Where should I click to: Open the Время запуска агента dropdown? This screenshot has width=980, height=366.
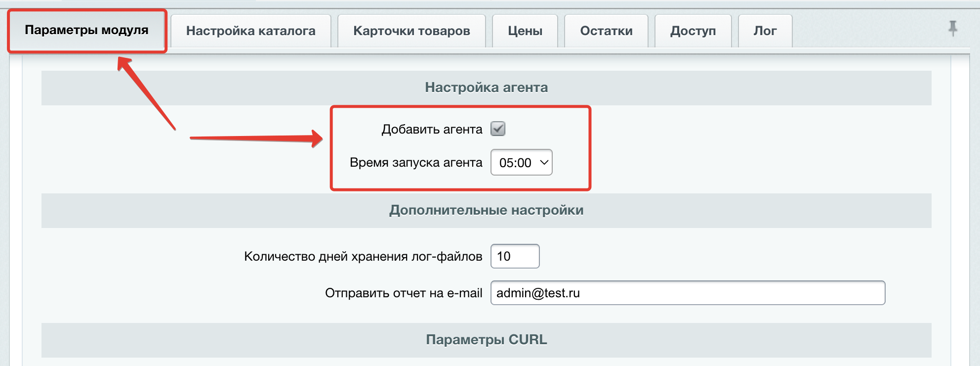pyautogui.click(x=521, y=163)
